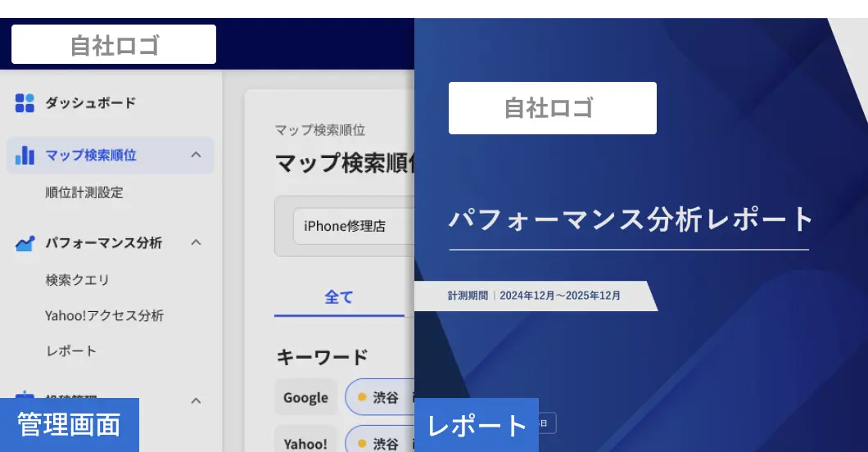
Task: Collapse the マップ検索順位 section chevron
Action: click(196, 155)
